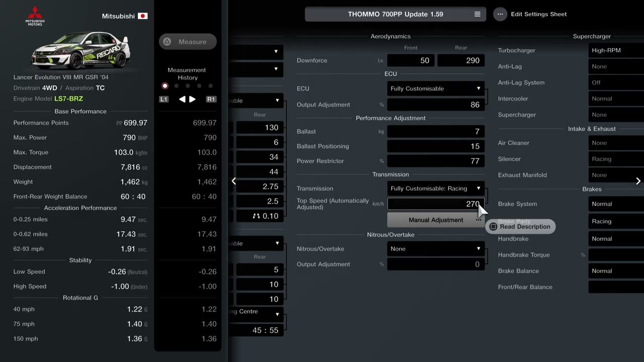Screen dimensions: 644x362
Task: Click Manual Adjustment button
Action: pyautogui.click(x=436, y=220)
